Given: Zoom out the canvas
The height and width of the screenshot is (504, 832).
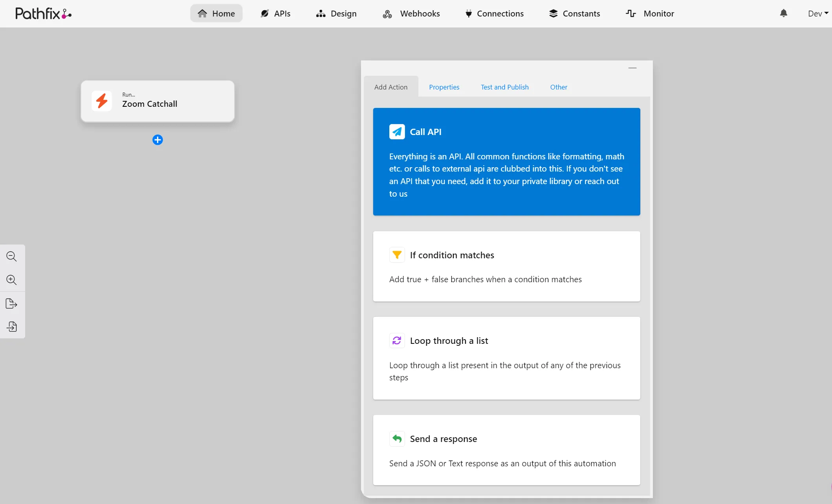Looking at the screenshot, I should [12, 256].
